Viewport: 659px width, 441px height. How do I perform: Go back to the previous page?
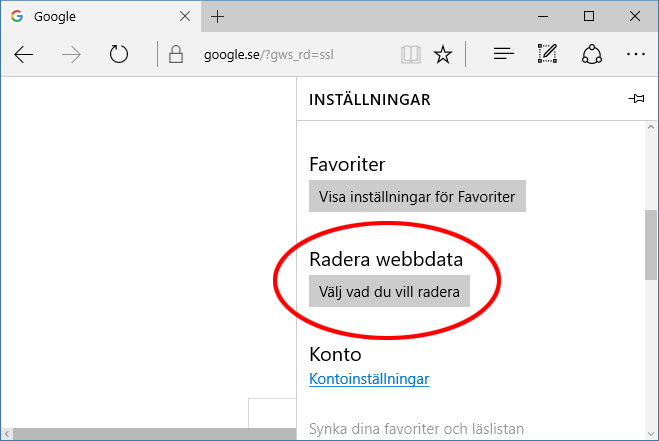pos(24,55)
